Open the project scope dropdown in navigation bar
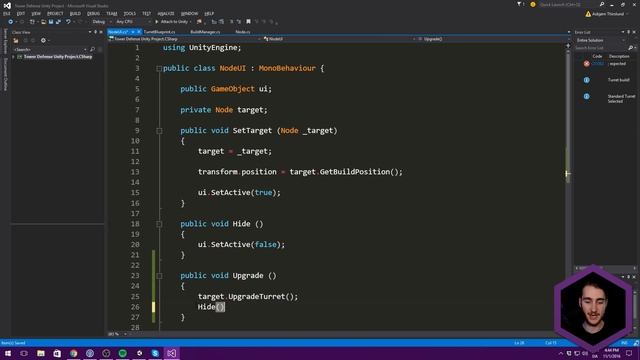 pyautogui.click(x=184, y=39)
